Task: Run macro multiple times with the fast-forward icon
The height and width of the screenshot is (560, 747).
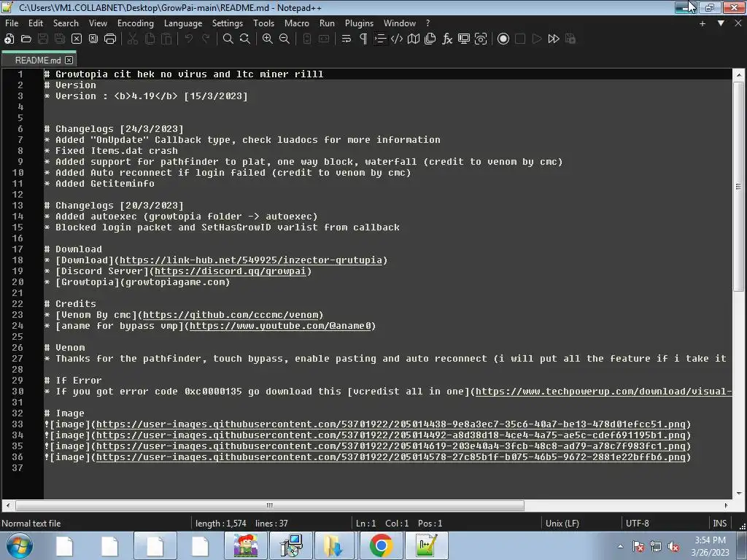Action: 554,39
